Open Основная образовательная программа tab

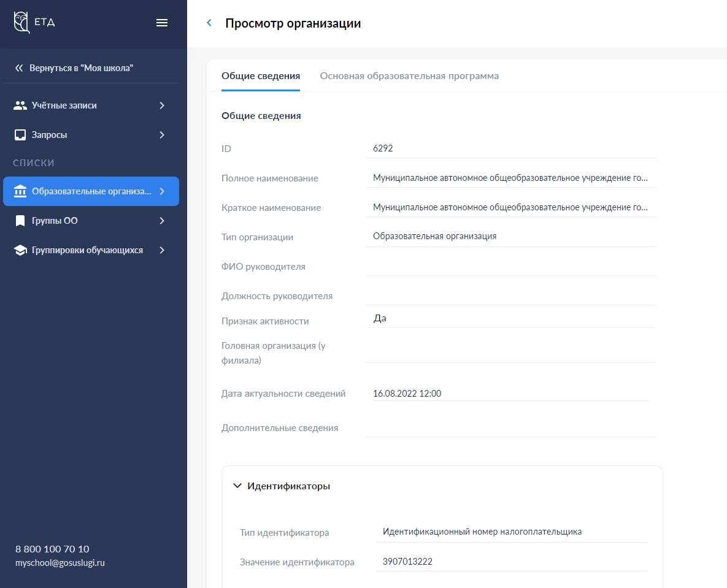click(x=409, y=76)
